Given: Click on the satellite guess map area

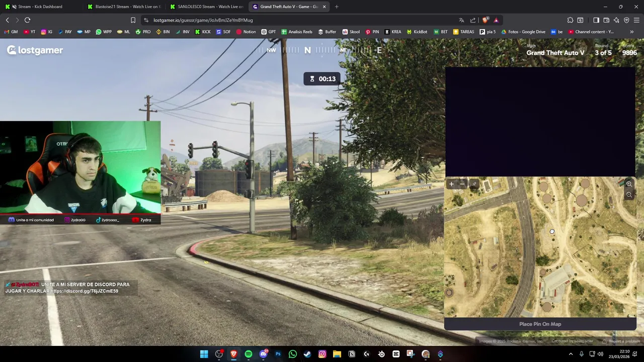Looking at the screenshot, I should point(540,247).
